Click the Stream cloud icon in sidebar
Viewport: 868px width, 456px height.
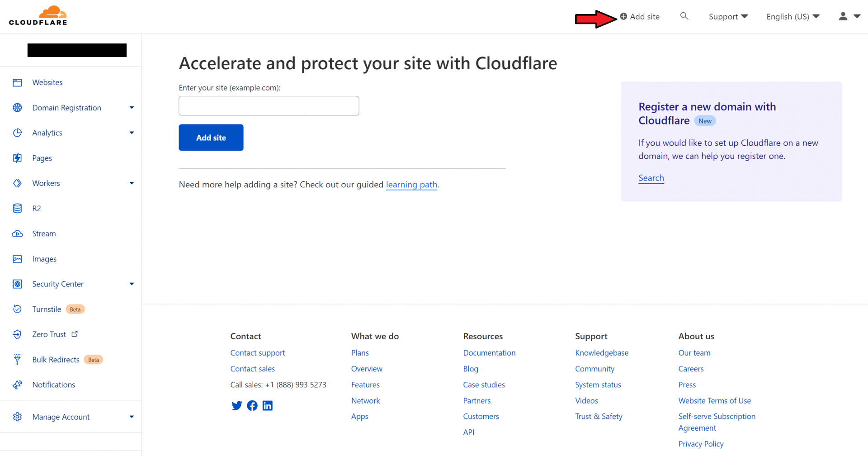pyautogui.click(x=18, y=234)
